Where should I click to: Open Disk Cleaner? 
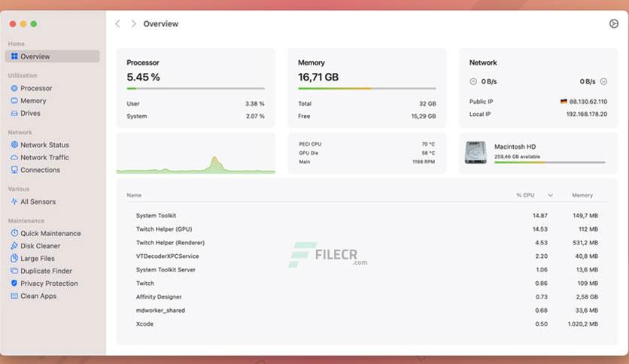tap(40, 246)
